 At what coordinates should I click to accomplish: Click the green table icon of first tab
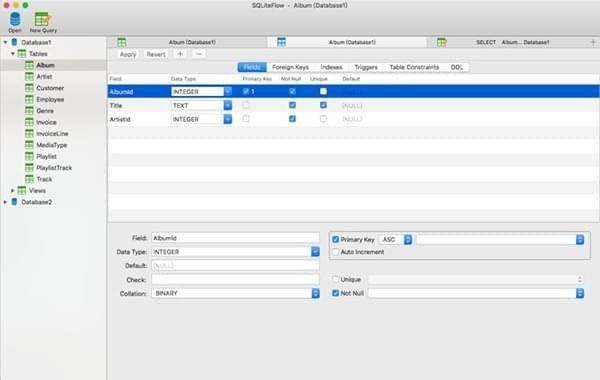click(x=122, y=42)
